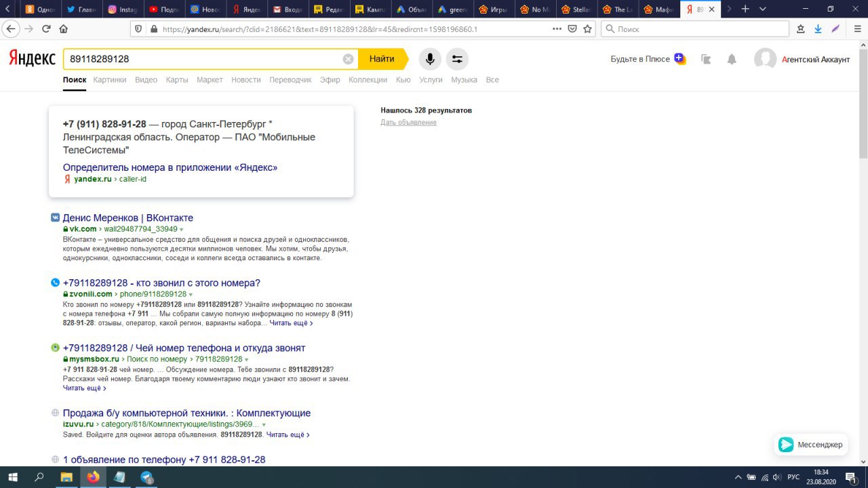Show hidden system tray icons
Viewport: 868px width, 488px height.
tap(738, 477)
